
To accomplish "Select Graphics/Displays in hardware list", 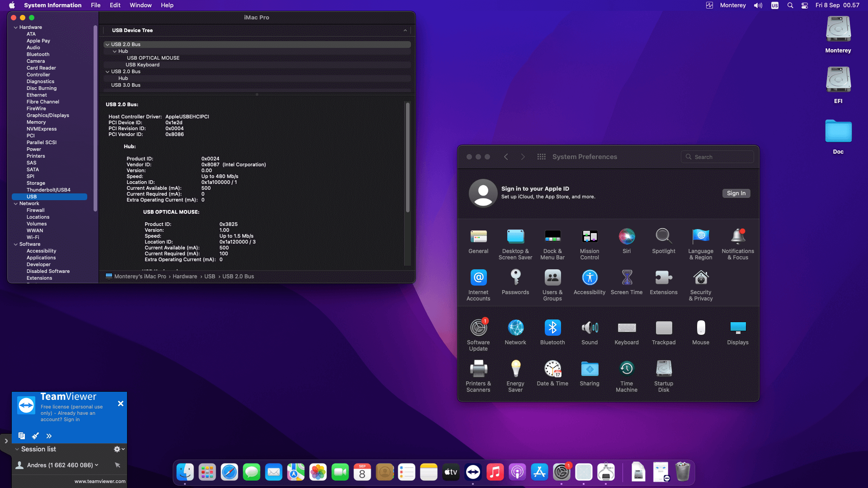I will click(48, 116).
